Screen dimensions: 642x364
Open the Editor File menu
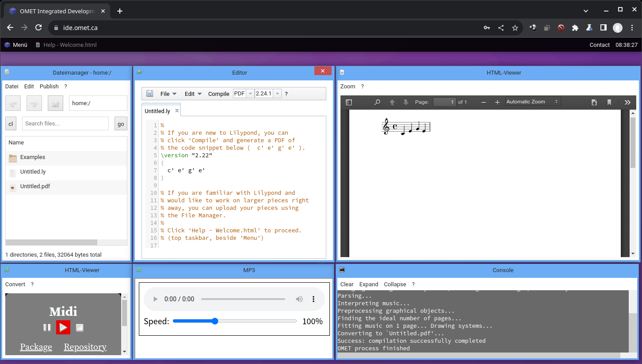click(x=168, y=94)
